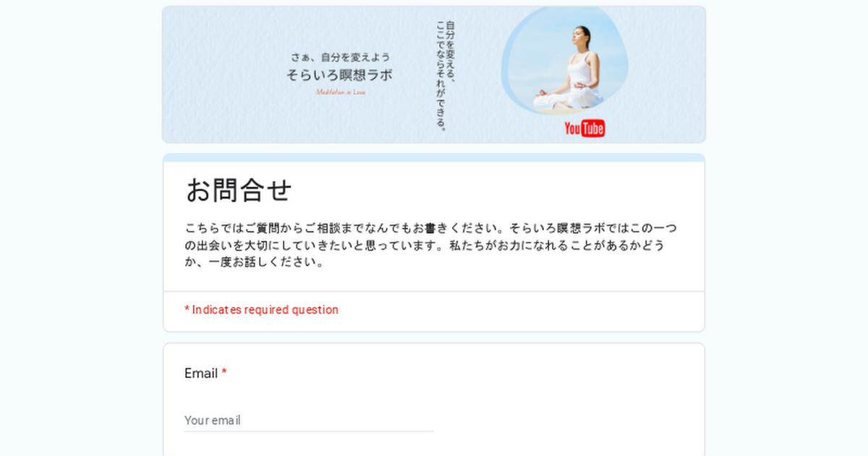Click the underline beneath Your email placeholder
Screen dimensions: 868x456
tap(309, 431)
